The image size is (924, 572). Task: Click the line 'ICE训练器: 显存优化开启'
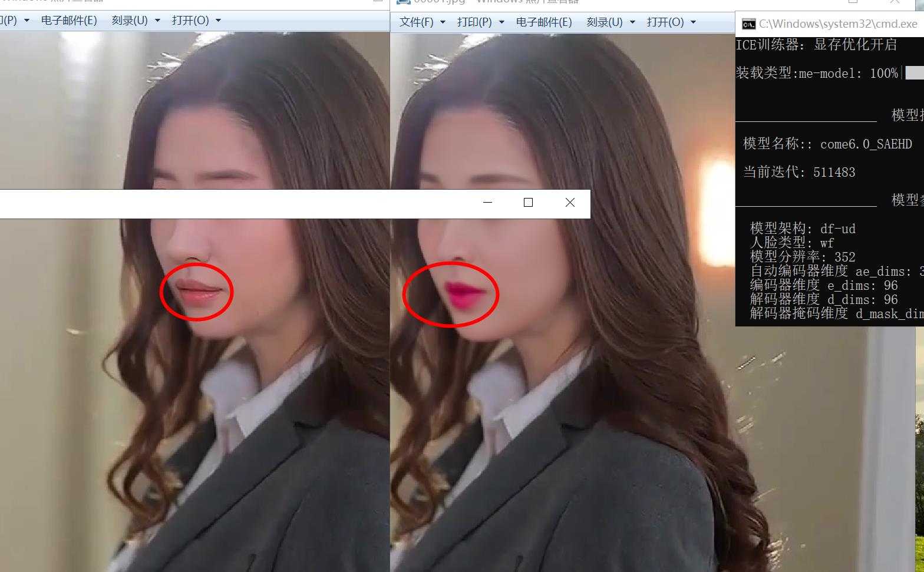816,45
